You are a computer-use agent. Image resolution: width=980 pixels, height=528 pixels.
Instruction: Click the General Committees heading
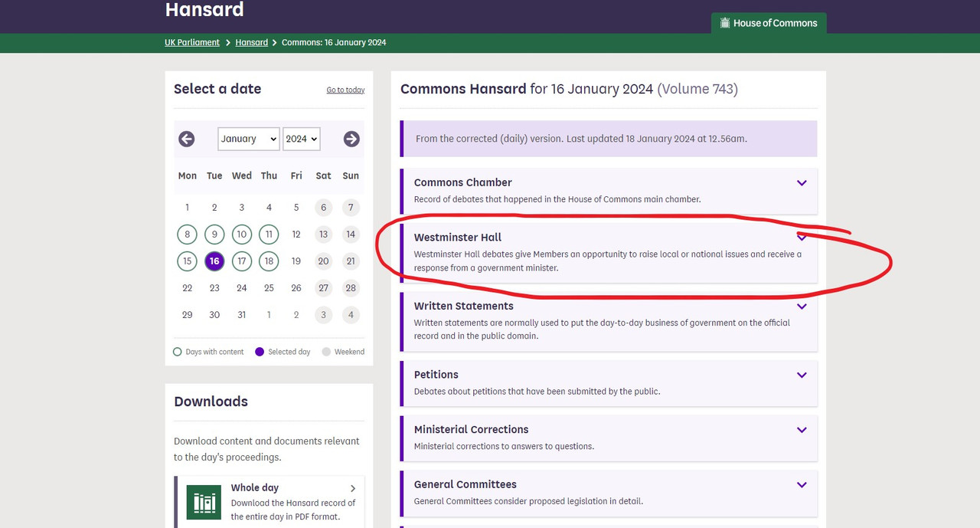click(x=465, y=484)
